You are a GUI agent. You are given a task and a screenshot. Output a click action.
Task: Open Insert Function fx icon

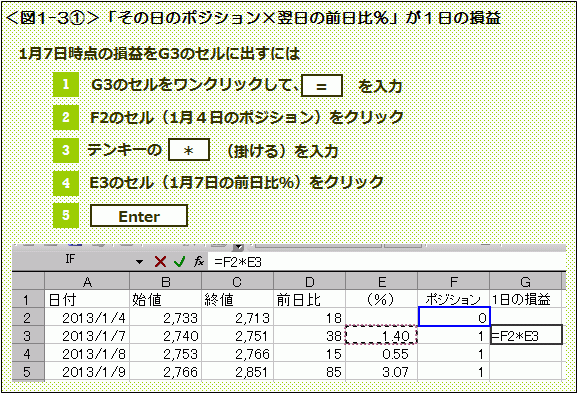click(x=199, y=262)
